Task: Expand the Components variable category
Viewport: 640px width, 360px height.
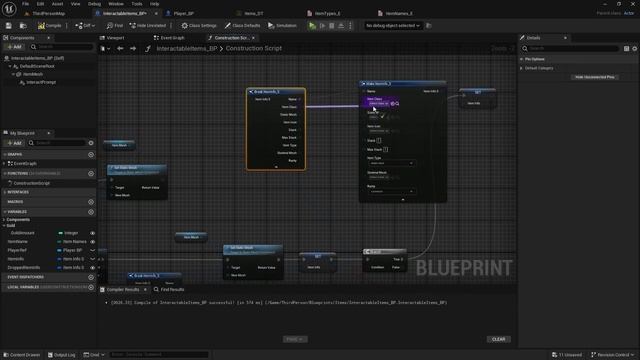Action: tap(4, 220)
